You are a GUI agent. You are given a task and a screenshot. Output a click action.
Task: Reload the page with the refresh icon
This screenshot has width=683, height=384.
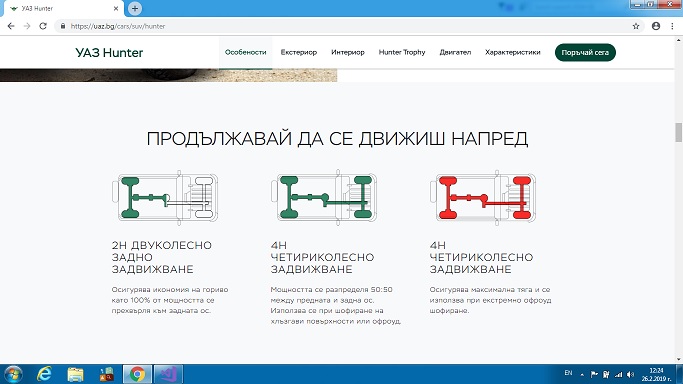[43, 26]
